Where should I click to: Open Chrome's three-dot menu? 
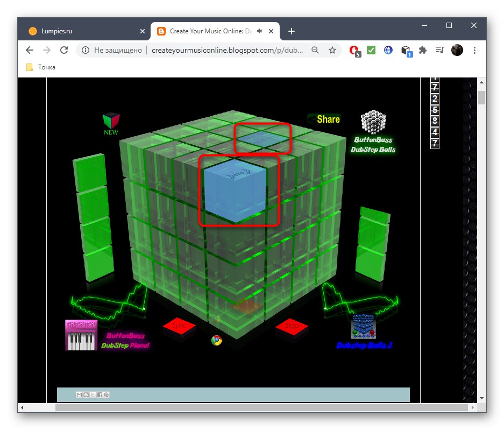click(x=474, y=50)
